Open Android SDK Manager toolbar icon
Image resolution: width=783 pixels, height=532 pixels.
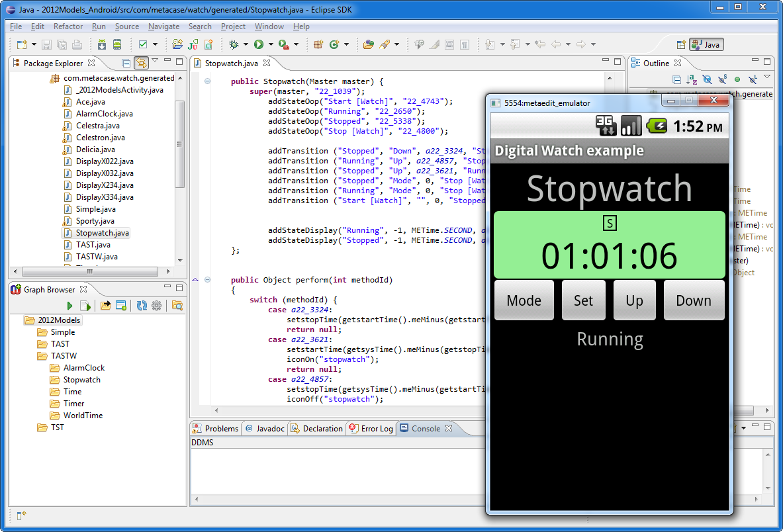101,44
